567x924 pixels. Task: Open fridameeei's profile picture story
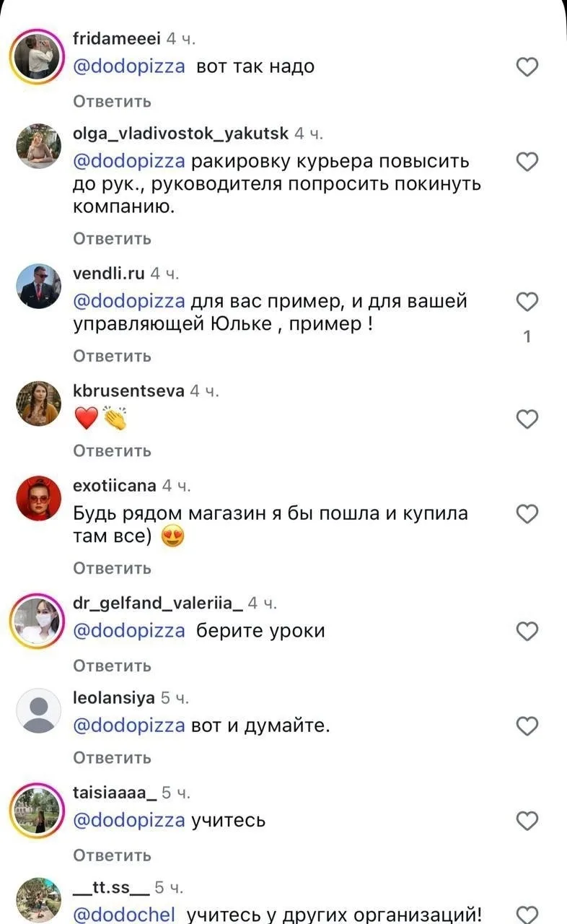(x=38, y=56)
